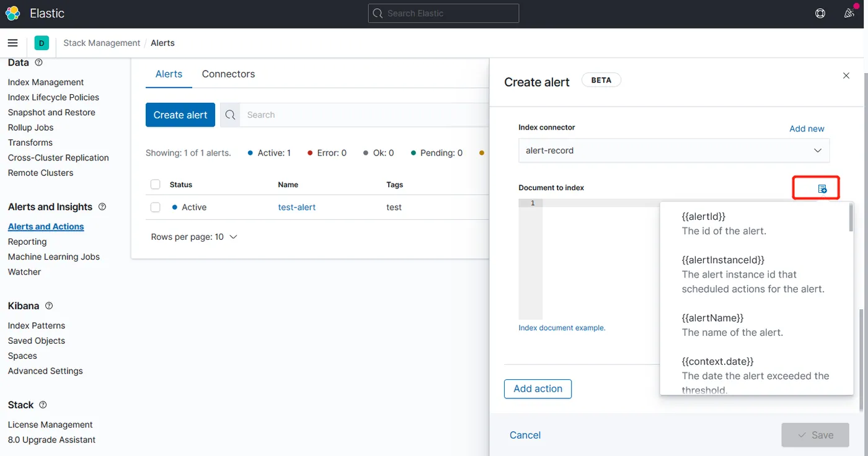Open Index Lifecycle Policies

click(x=53, y=97)
